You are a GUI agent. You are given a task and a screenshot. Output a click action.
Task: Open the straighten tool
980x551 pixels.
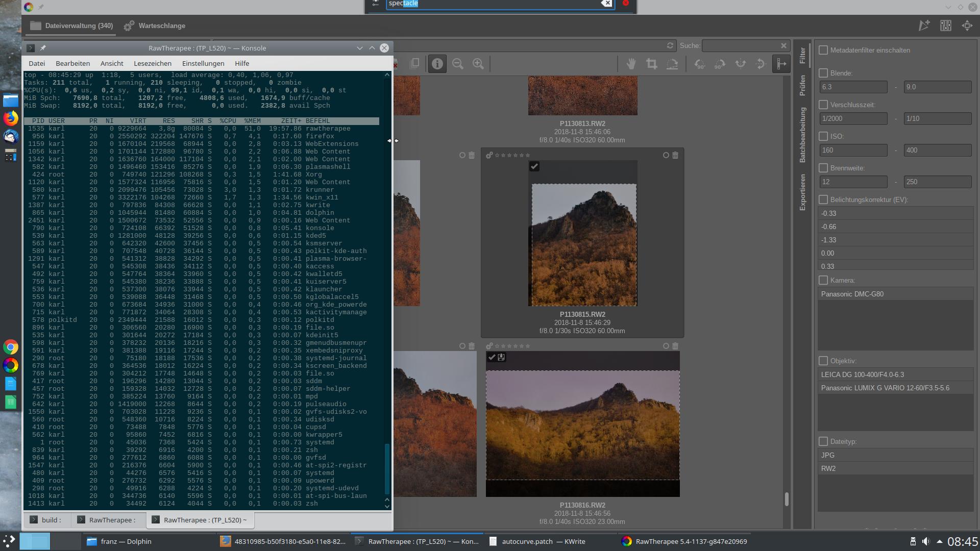673,64
